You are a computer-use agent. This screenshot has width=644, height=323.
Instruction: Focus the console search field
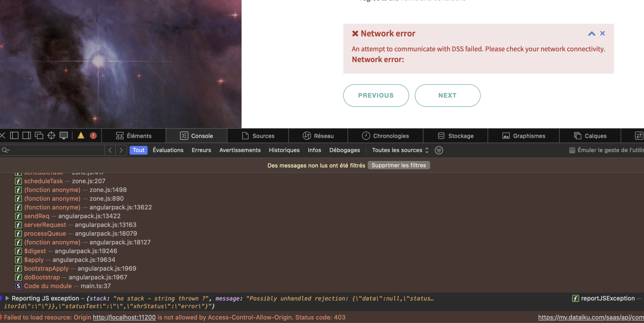click(x=56, y=150)
